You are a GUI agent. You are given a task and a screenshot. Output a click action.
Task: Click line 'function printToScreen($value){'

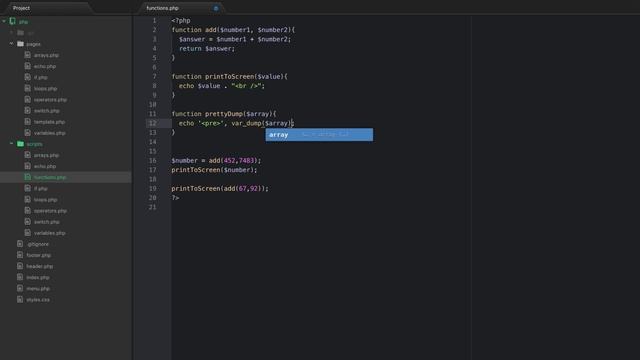(229, 76)
